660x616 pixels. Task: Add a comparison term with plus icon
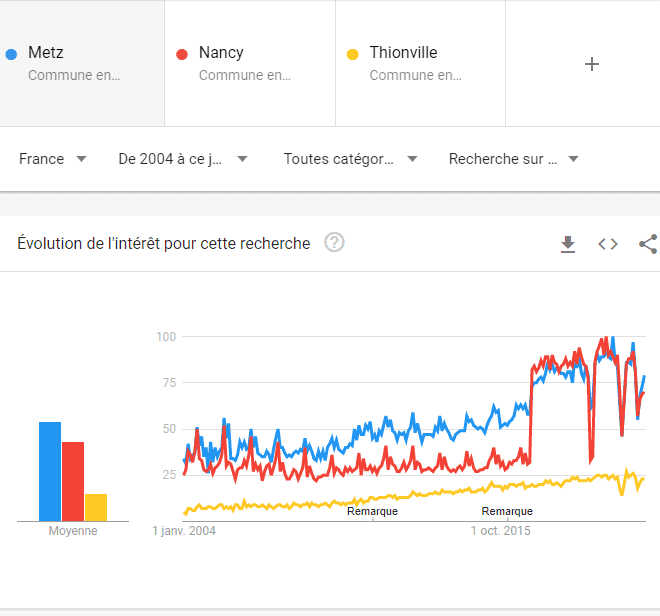(x=592, y=64)
